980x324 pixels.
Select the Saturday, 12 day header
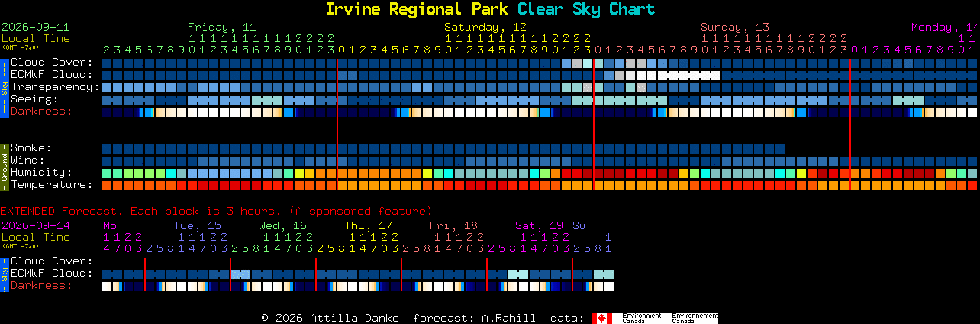(x=485, y=27)
